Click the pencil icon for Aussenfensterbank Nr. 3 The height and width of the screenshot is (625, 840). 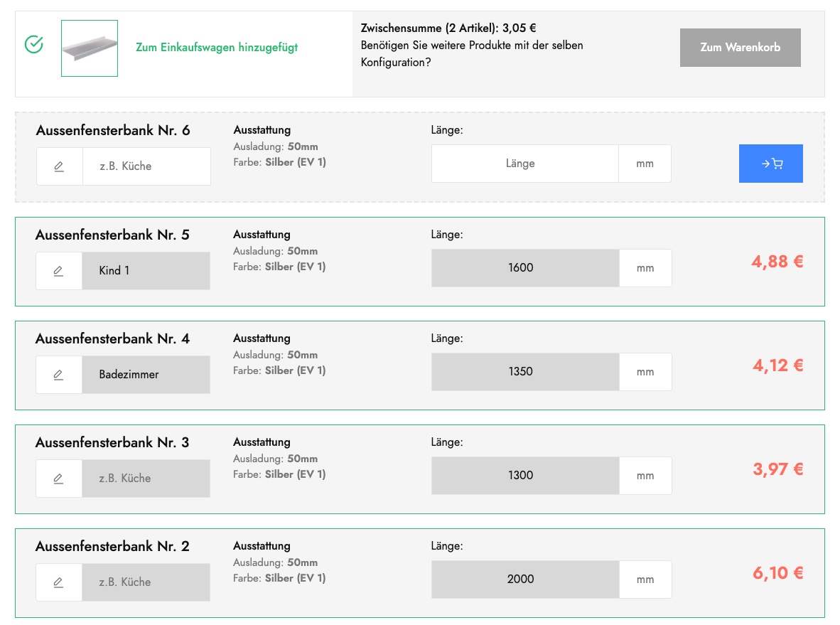[x=59, y=478]
